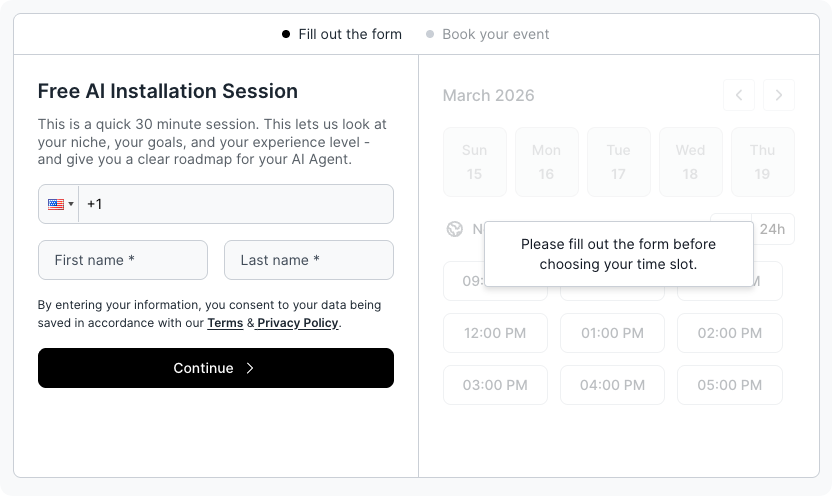832x496 pixels.
Task: Select the 12:00 PM time slot
Action: click(496, 333)
